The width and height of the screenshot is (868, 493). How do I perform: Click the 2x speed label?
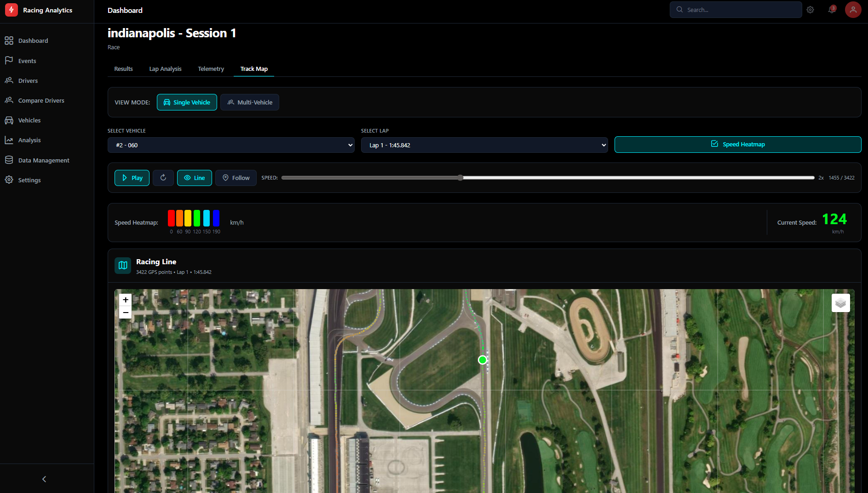821,178
